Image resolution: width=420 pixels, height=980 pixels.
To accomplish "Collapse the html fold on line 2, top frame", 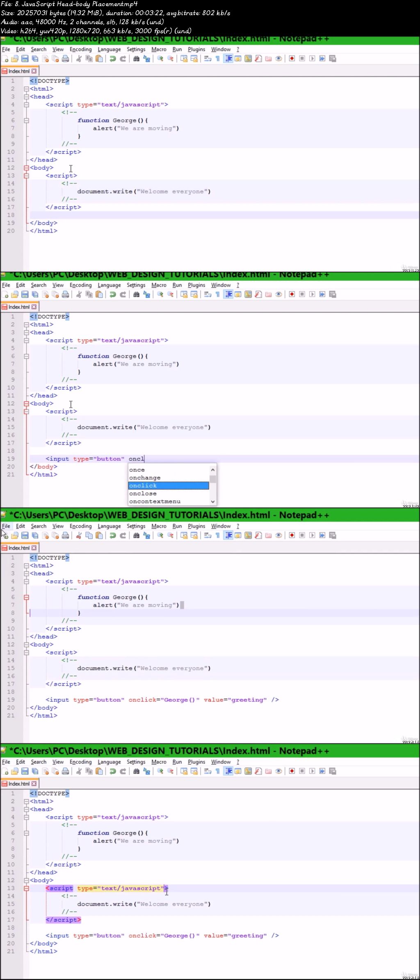I will point(26,89).
